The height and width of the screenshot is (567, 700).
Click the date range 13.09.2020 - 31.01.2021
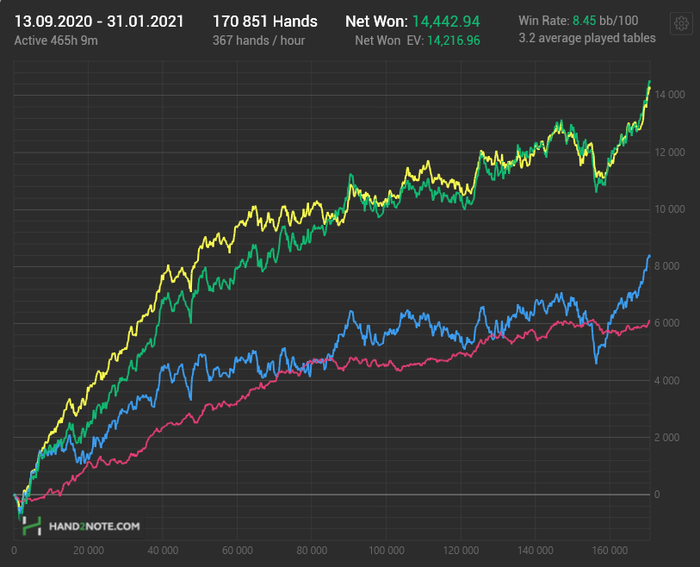[99, 21]
